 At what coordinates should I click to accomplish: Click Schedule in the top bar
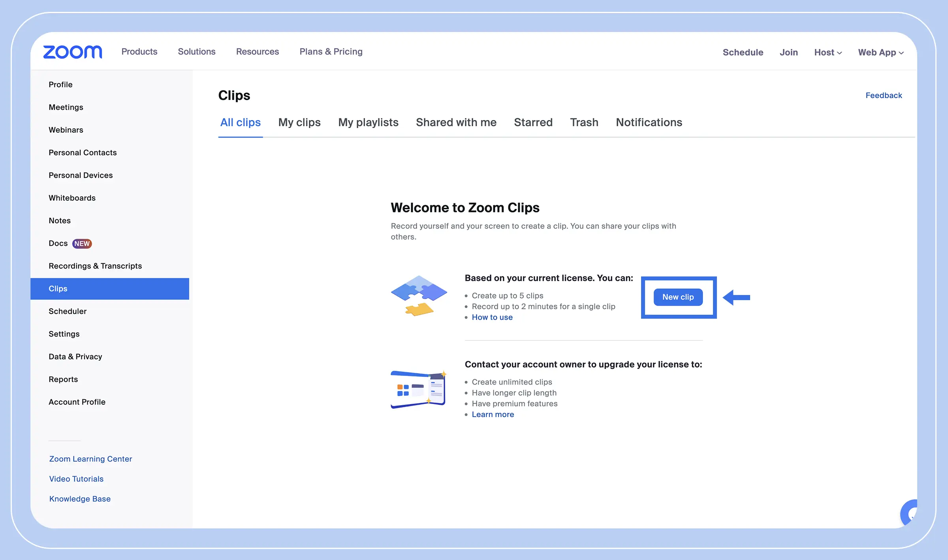pos(743,53)
